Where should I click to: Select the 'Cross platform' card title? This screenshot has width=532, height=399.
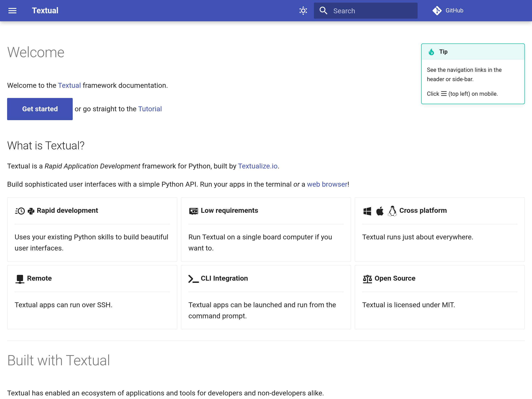coord(423,210)
